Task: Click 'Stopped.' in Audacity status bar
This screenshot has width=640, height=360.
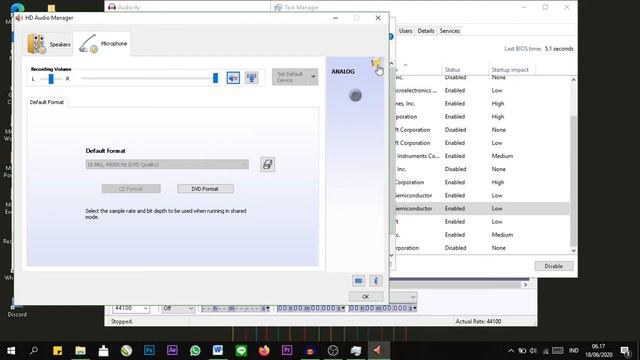Action: (122, 322)
